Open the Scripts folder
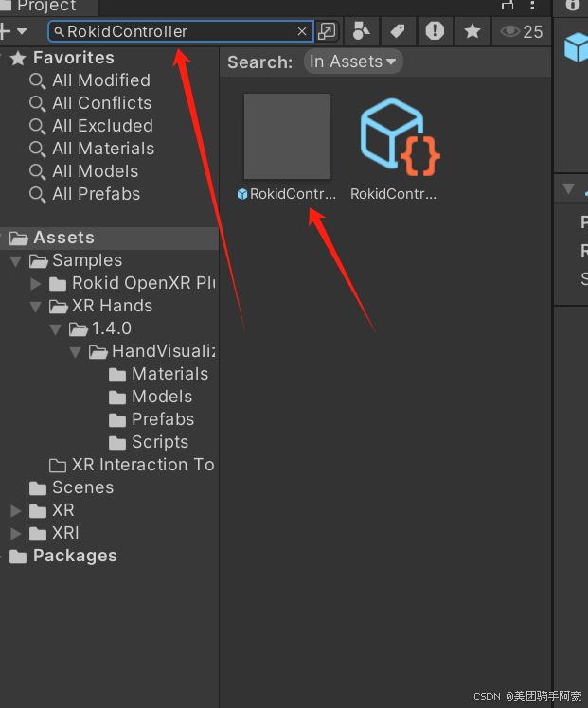 coord(160,442)
